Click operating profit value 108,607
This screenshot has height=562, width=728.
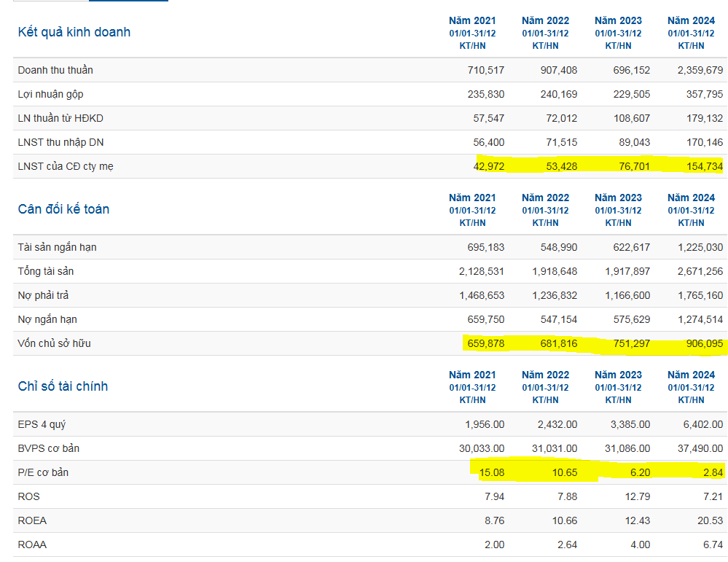point(631,118)
